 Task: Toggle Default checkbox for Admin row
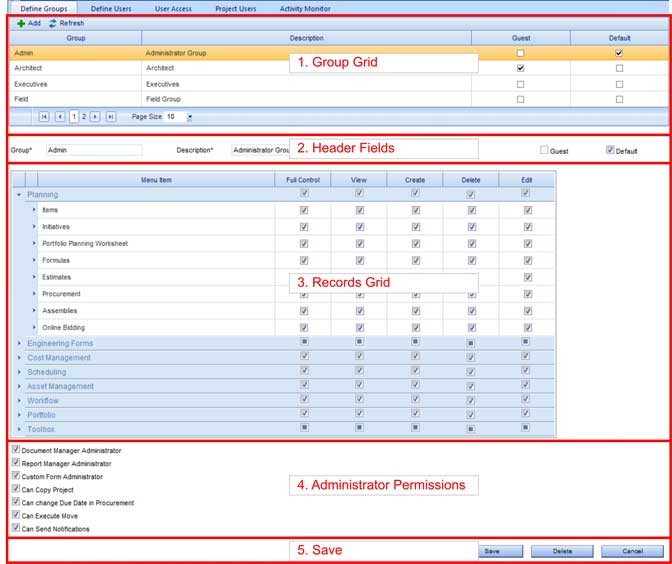pos(619,53)
